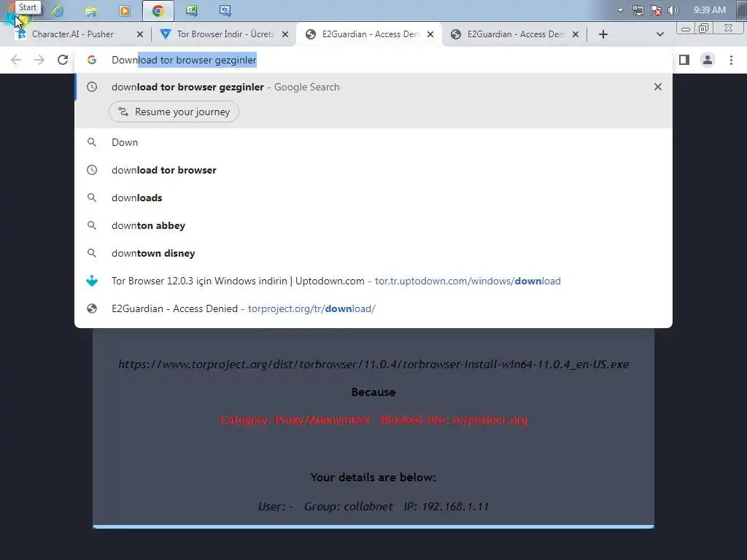The height and width of the screenshot is (560, 747).
Task: Close the Tor Browser İndir tab
Action: pyautogui.click(x=285, y=34)
